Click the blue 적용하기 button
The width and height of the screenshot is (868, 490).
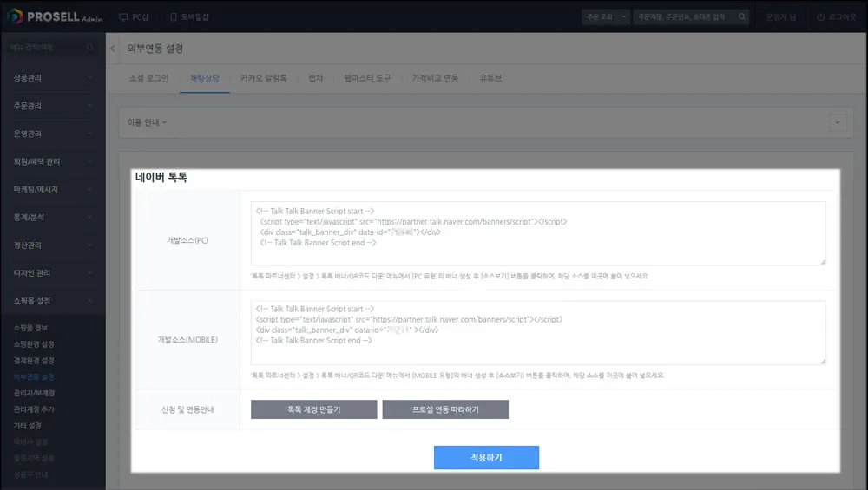tap(486, 457)
